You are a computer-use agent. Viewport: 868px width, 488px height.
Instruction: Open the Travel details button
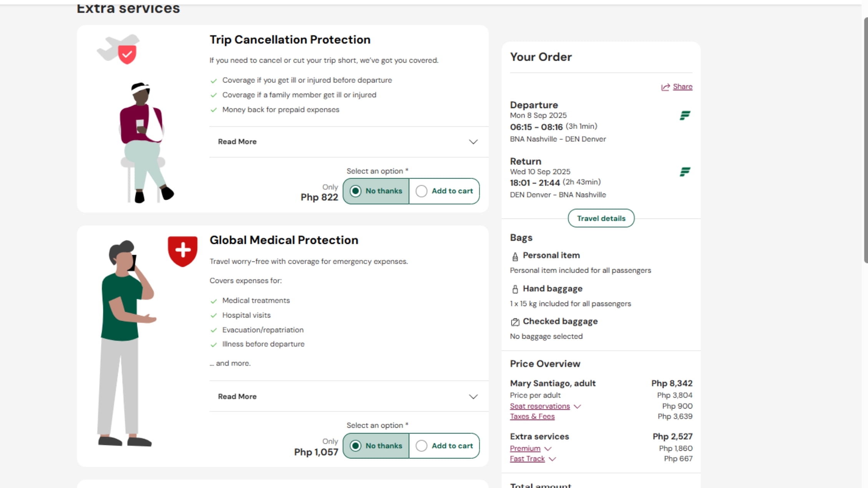click(x=601, y=218)
